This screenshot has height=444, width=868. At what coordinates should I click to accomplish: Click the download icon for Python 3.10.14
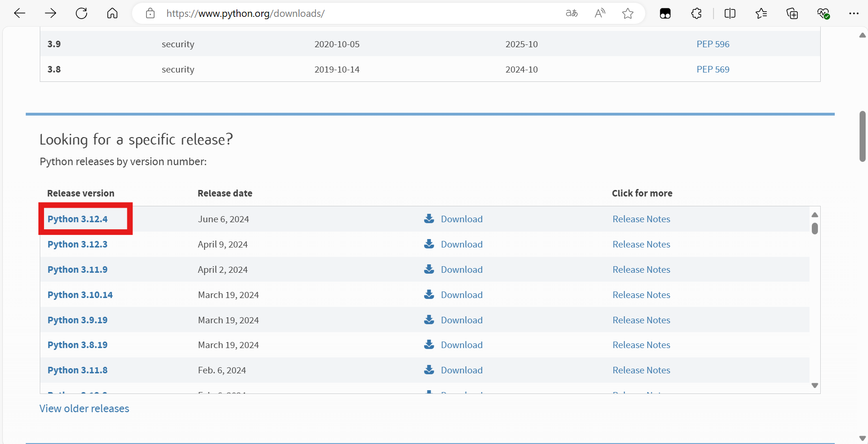(x=429, y=294)
